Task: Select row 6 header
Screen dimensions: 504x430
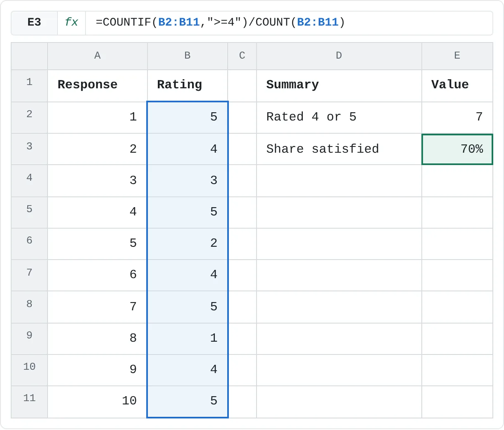Action: [x=29, y=244]
